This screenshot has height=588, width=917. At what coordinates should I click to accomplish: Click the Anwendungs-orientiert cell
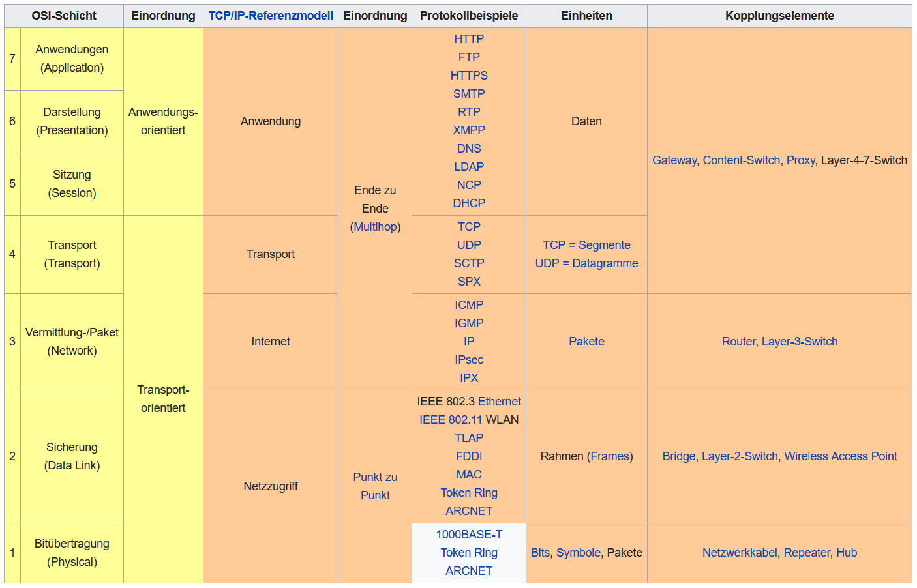pyautogui.click(x=163, y=121)
